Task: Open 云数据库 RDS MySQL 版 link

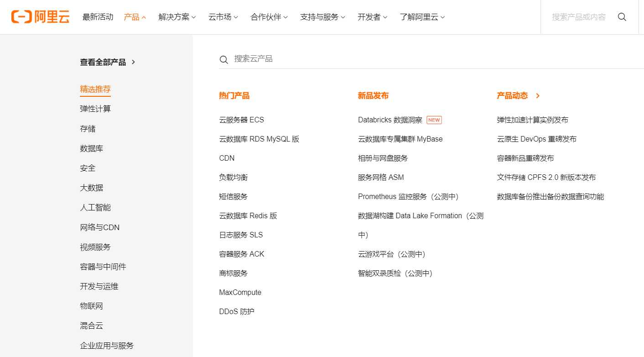Action: (x=259, y=139)
